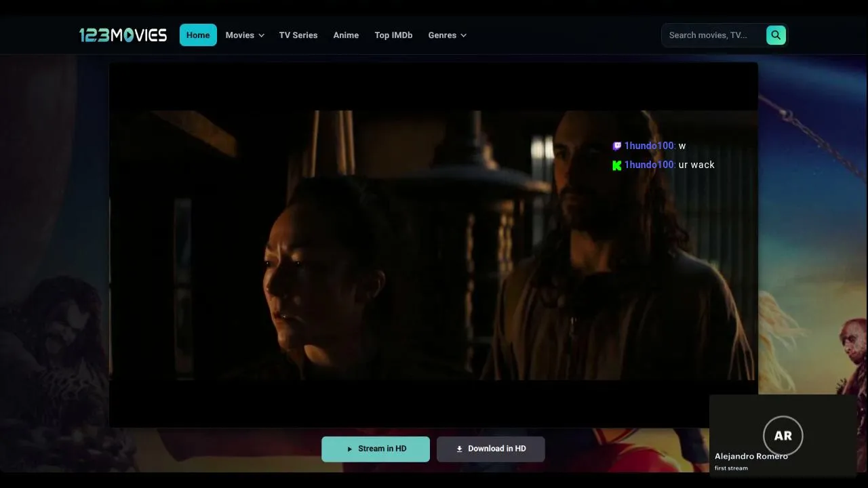Screen dimensions: 868x488
Task: Click the Stream in HD button
Action: point(376,449)
